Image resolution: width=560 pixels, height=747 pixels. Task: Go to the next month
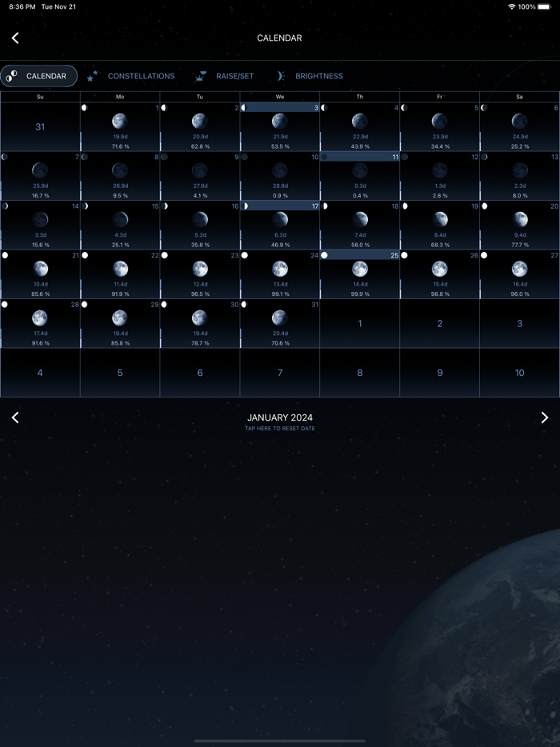tap(545, 417)
